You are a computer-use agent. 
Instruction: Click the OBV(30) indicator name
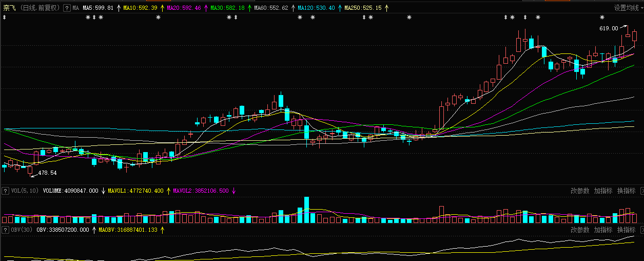point(22,230)
